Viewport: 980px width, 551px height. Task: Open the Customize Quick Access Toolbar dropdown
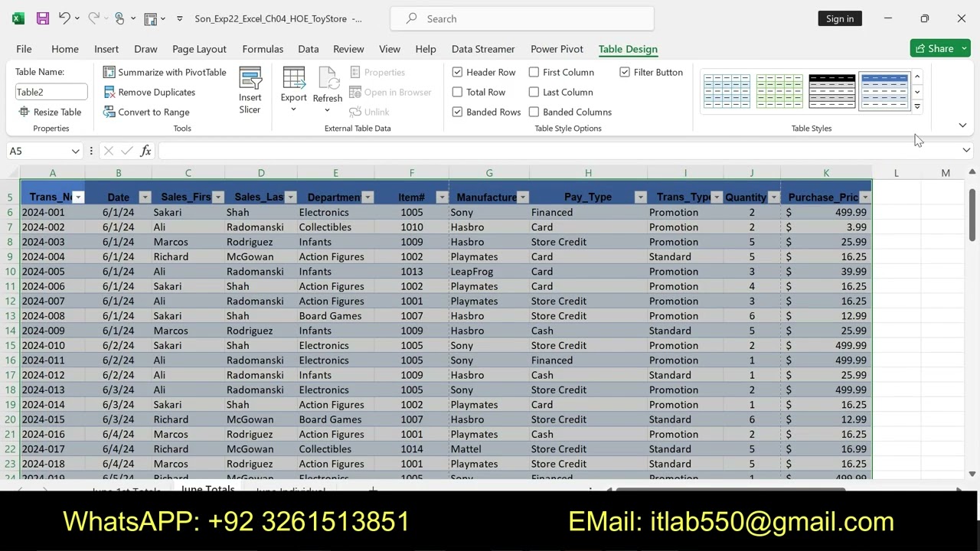179,18
